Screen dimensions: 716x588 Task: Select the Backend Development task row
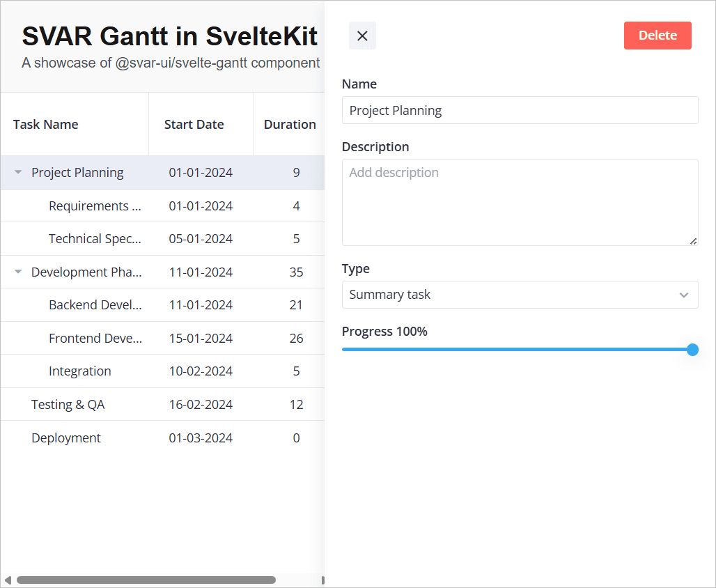(95, 305)
